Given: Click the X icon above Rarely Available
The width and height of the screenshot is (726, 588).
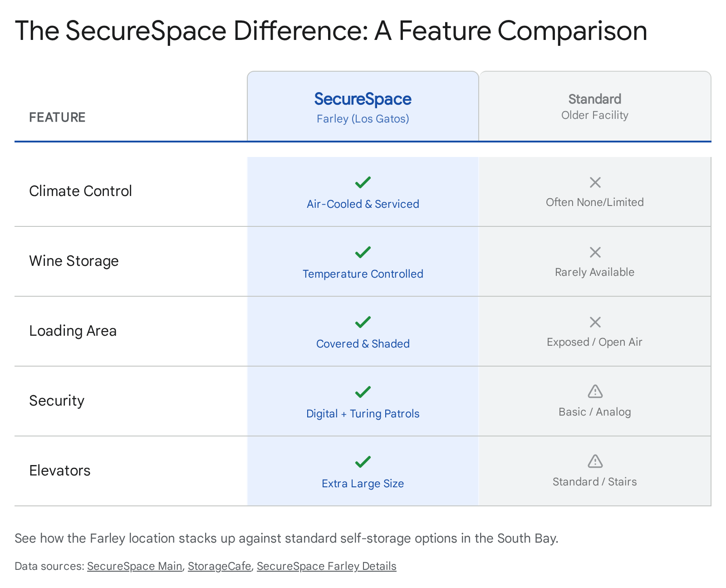Looking at the screenshot, I should [595, 252].
